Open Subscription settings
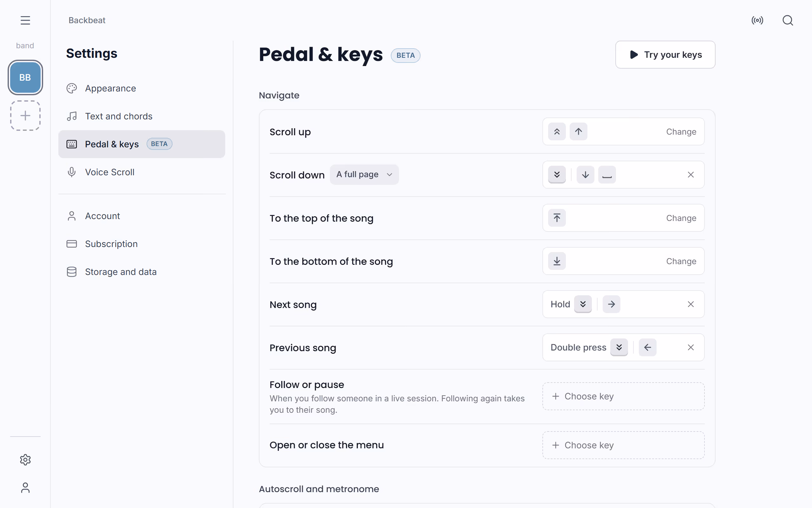This screenshot has width=812, height=508. [x=141, y=244]
